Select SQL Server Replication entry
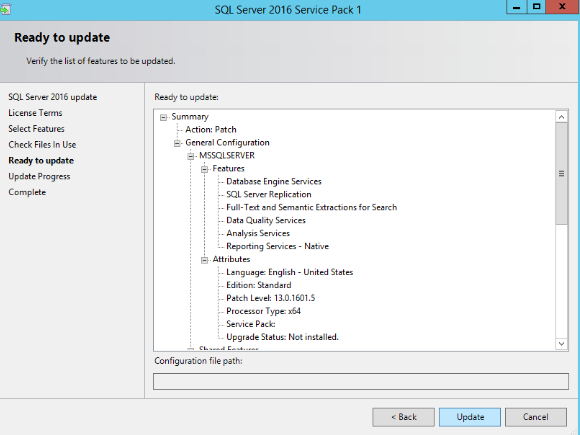 pos(269,194)
